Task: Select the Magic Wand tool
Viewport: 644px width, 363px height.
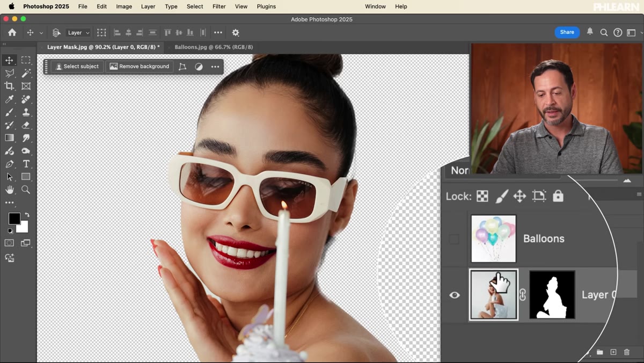Action: coord(26,73)
